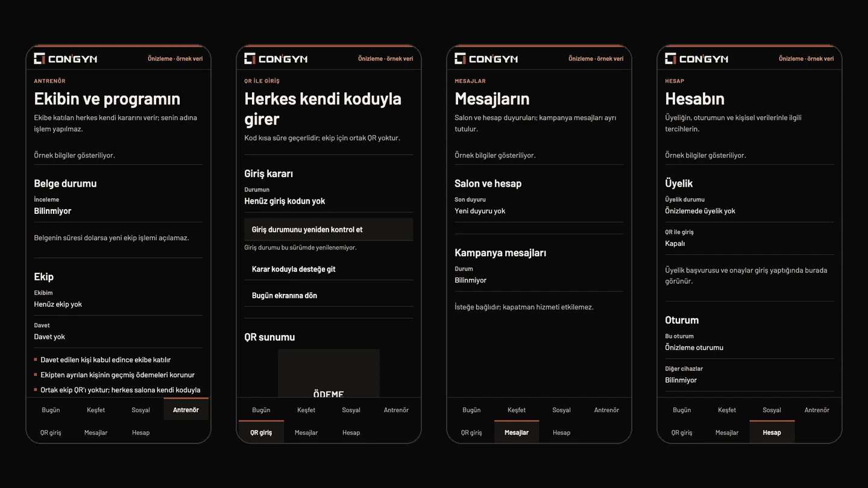This screenshot has height=488, width=868.
Task: Open Antrenör tab in the fourth phone
Action: point(817,410)
